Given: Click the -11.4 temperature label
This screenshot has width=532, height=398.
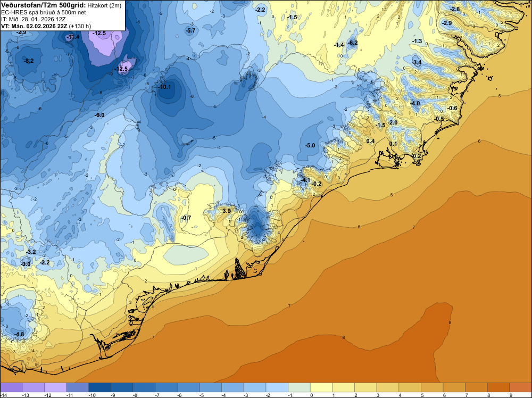Looking at the screenshot, I should tap(72, 37).
